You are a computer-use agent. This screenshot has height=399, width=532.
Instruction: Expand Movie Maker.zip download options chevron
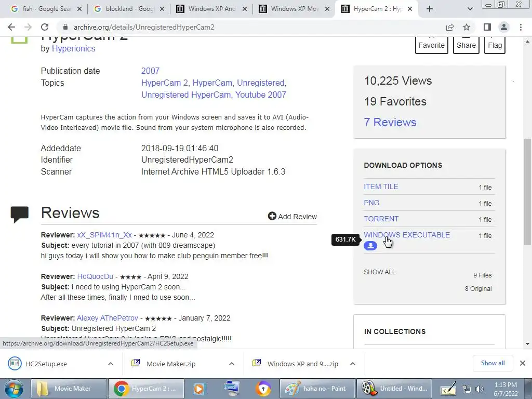232,364
